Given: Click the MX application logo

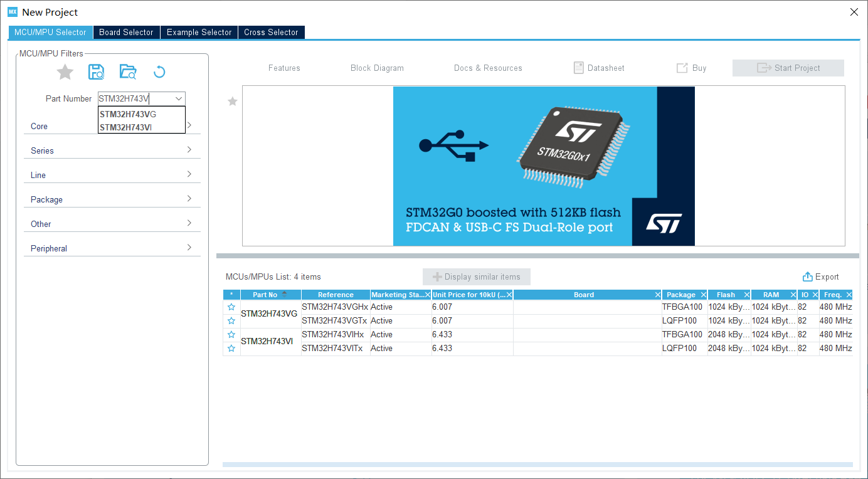Looking at the screenshot, I should [x=13, y=12].
